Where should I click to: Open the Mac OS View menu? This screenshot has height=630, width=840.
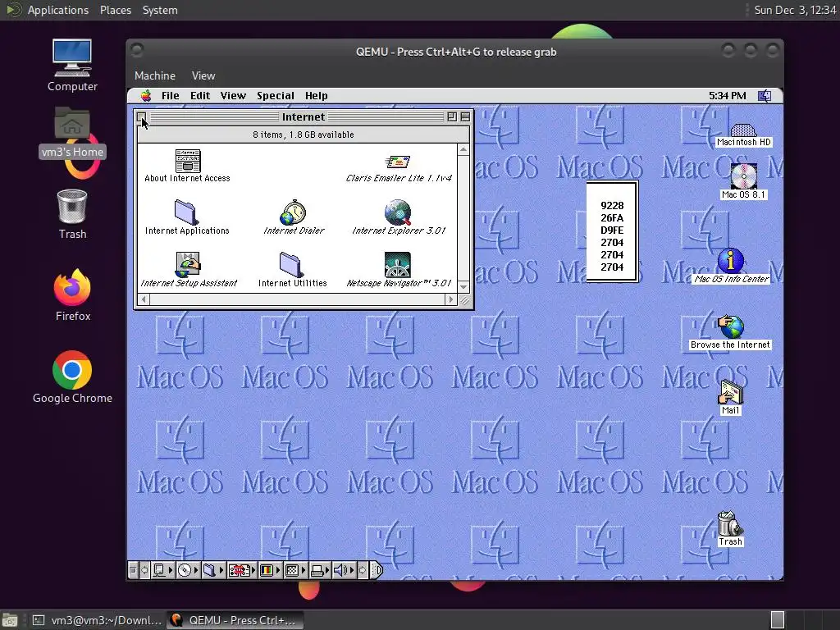tap(233, 96)
